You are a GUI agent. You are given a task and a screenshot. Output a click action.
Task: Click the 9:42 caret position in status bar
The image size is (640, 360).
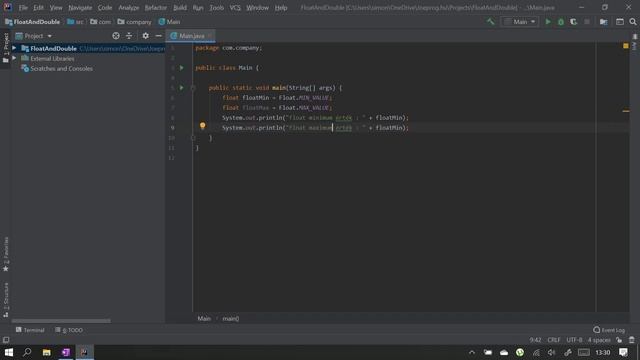[535, 340]
